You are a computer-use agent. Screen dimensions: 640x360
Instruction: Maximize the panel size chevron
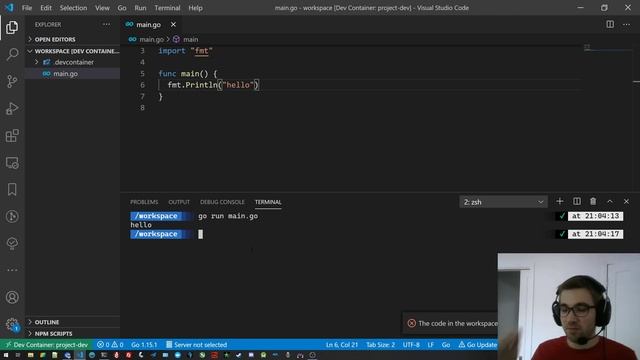610,201
